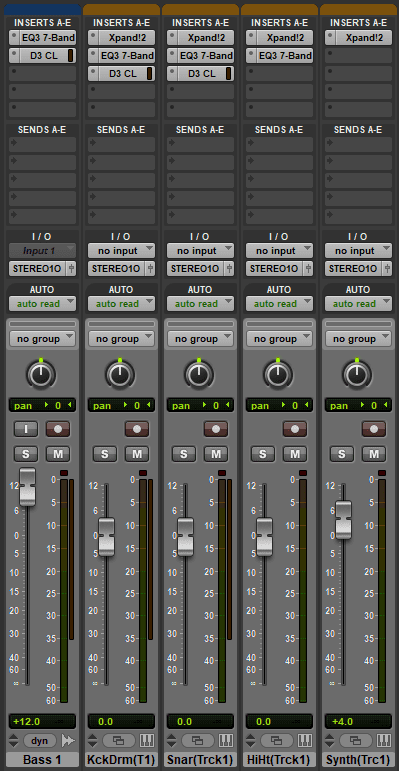Click the up/down arrows at bottom of KckDrm(T1)
Viewport: 399px width, 771px height.
(x=93, y=740)
